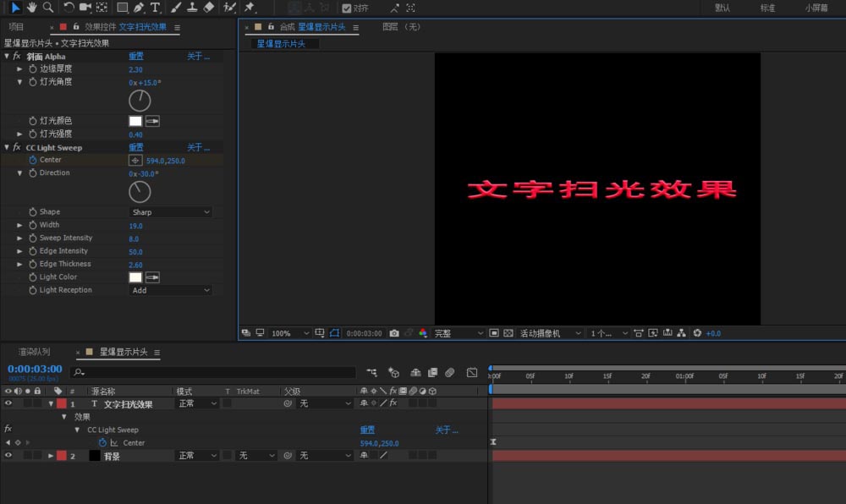Select the Zoom magnifier tool

(x=48, y=8)
